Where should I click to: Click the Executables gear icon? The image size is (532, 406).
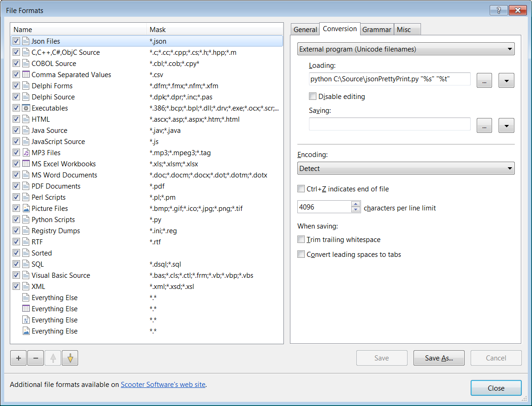pyautogui.click(x=26, y=108)
